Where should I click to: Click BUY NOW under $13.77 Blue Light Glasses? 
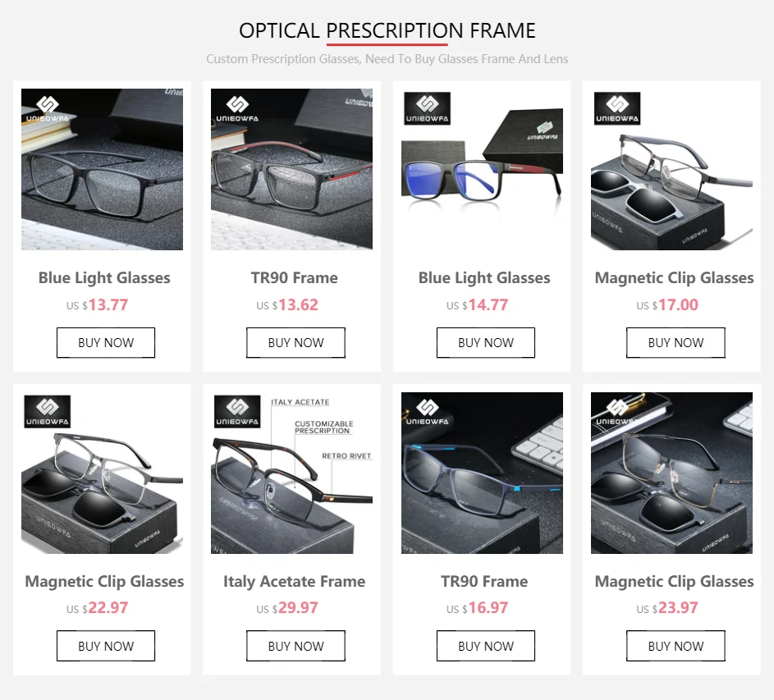(106, 342)
